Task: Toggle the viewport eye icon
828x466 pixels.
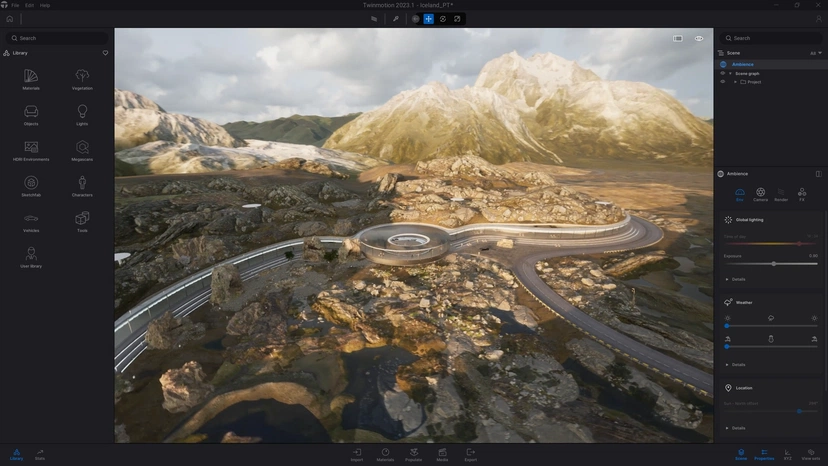Action: tap(699, 38)
